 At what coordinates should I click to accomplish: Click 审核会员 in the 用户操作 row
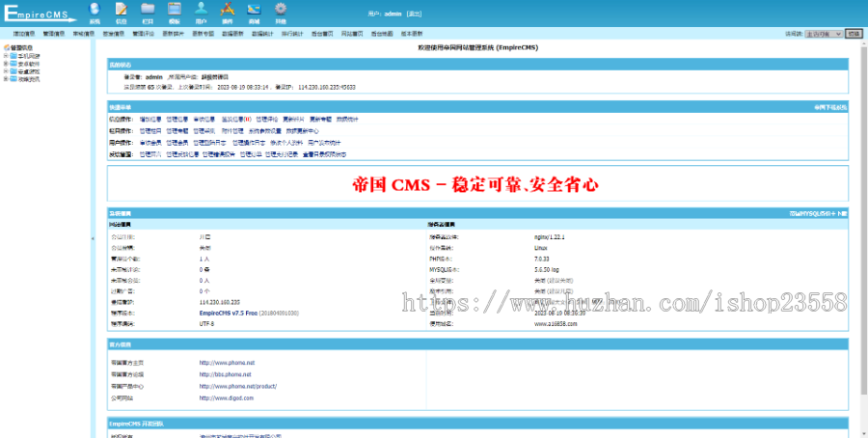150,143
